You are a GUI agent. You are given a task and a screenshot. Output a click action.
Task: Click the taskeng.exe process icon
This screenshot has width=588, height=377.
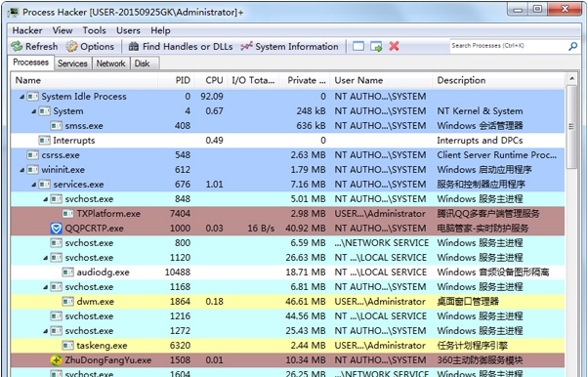[x=67, y=345]
